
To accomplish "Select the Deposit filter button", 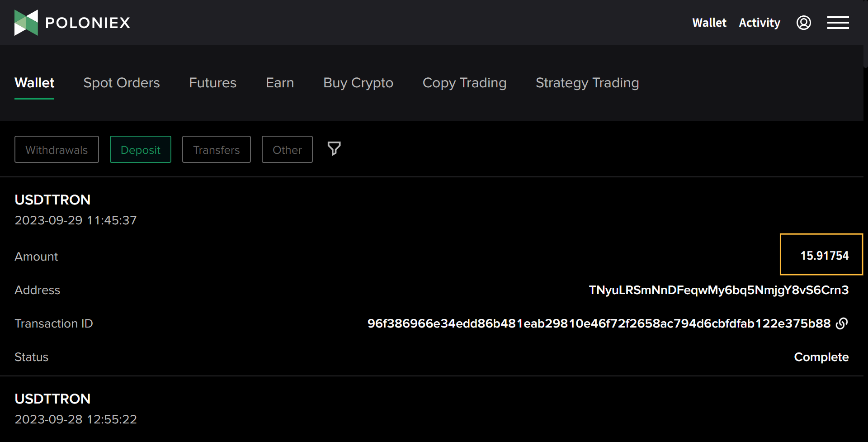I will [x=140, y=149].
